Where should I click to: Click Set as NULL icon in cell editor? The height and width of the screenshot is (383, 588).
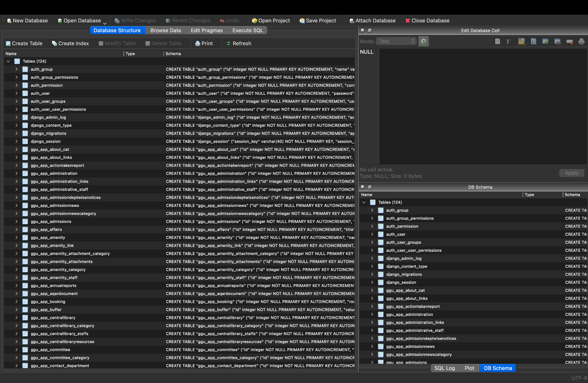(570, 41)
